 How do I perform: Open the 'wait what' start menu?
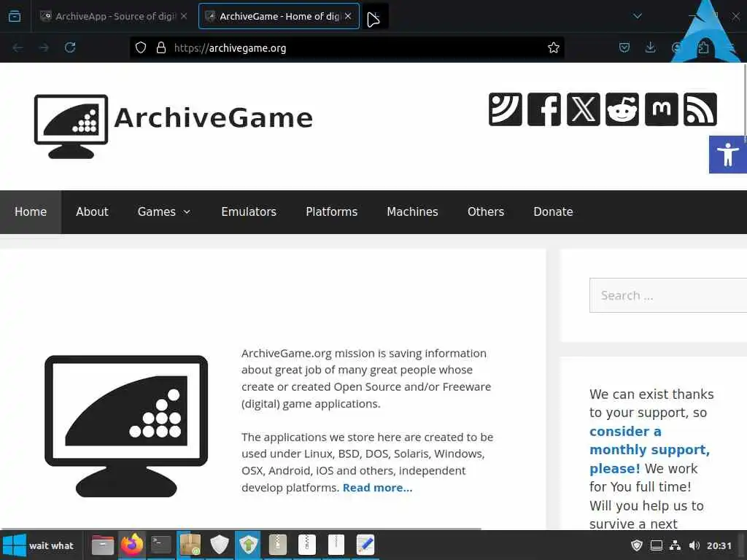point(39,545)
